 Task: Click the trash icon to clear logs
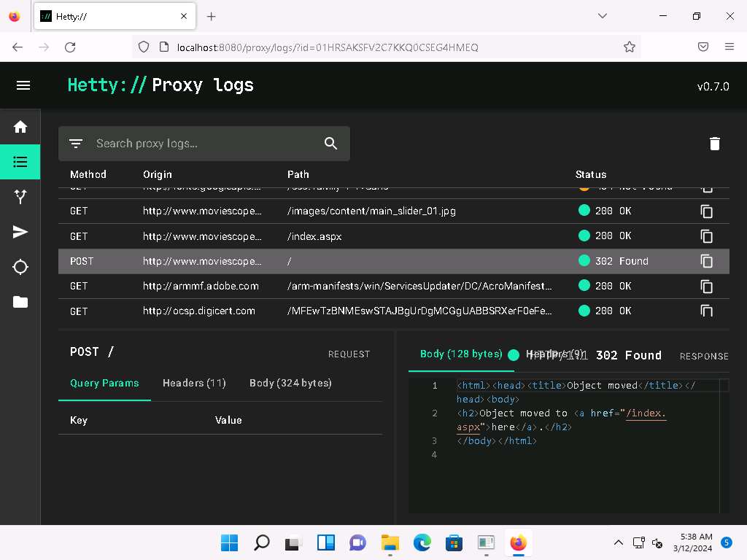(714, 144)
